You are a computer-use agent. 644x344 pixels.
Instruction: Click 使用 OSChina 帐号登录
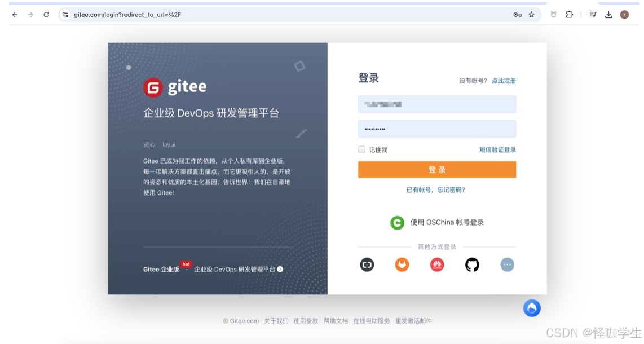coord(447,223)
